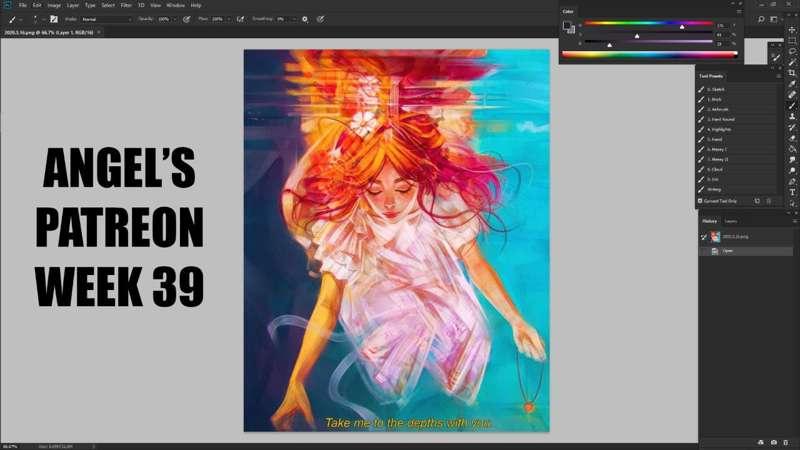Select the Sketch tool preset

[737, 89]
